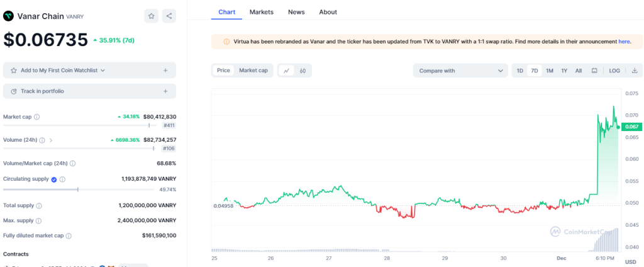Click the 2,400,000,000 VANRY max supply value

pyautogui.click(x=147, y=220)
